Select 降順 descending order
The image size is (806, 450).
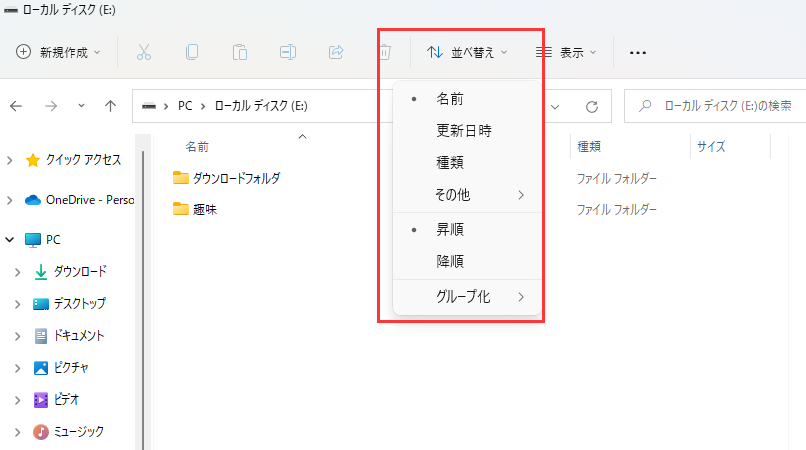(x=467, y=261)
